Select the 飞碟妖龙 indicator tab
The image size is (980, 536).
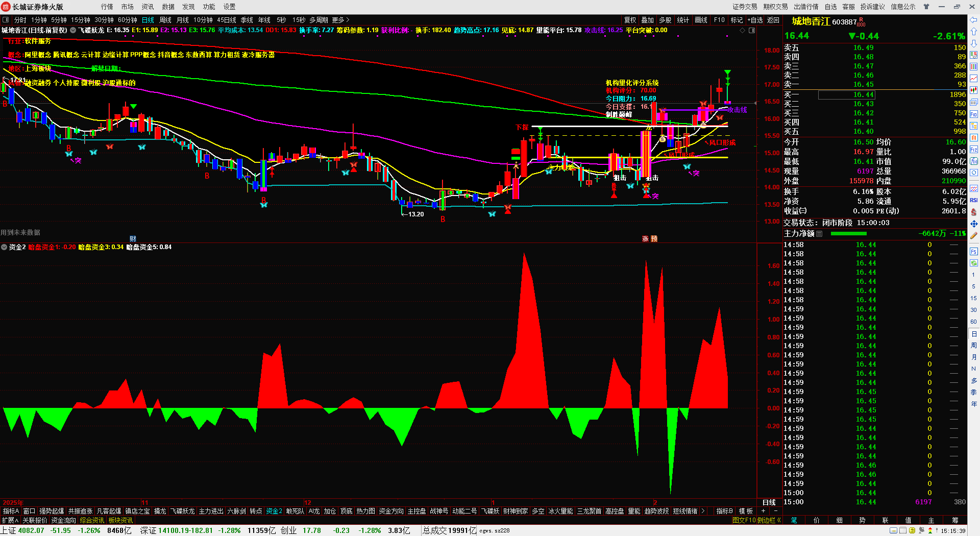(182, 511)
